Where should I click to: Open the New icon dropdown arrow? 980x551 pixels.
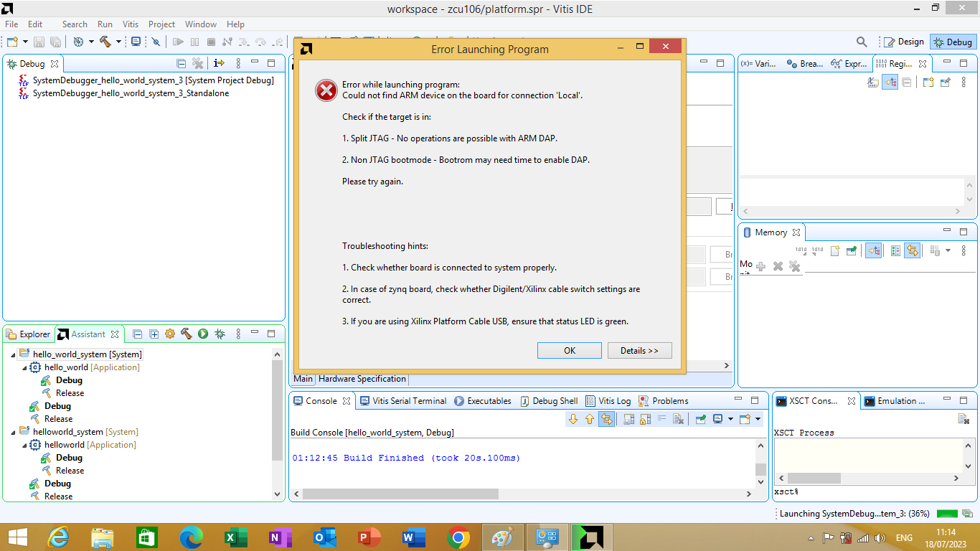(26, 42)
